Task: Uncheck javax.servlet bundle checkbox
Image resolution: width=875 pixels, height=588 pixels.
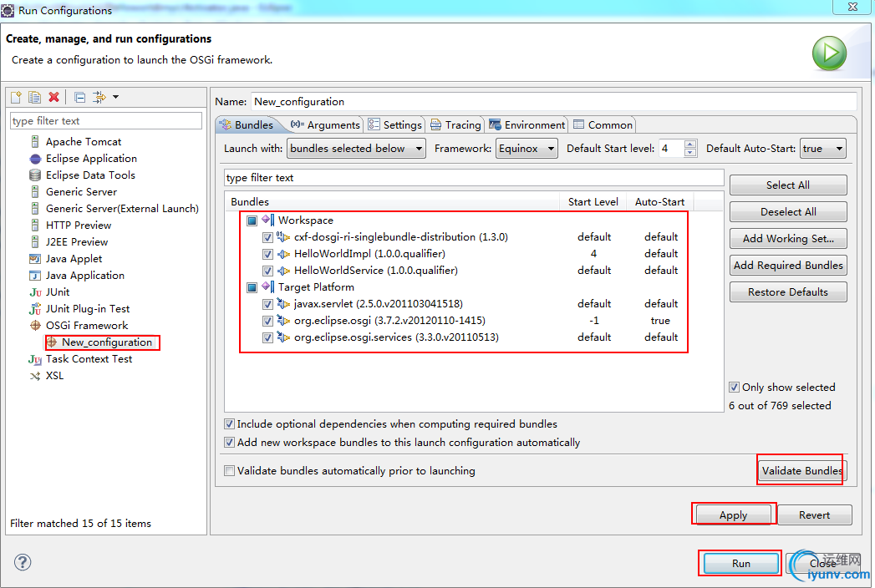Action: pyautogui.click(x=268, y=305)
